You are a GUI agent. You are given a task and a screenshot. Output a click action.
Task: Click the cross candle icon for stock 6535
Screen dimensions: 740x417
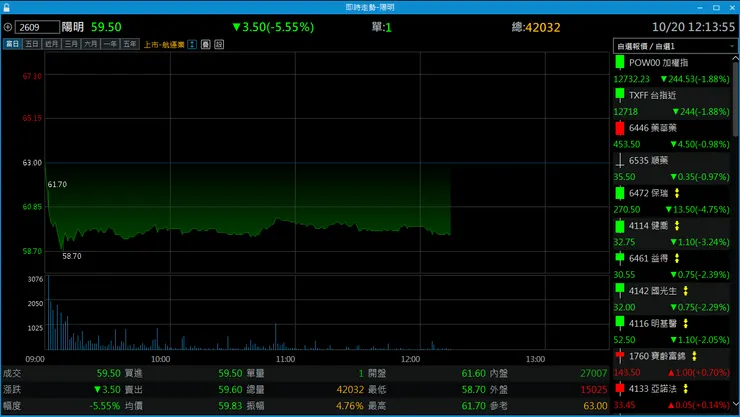click(620, 160)
